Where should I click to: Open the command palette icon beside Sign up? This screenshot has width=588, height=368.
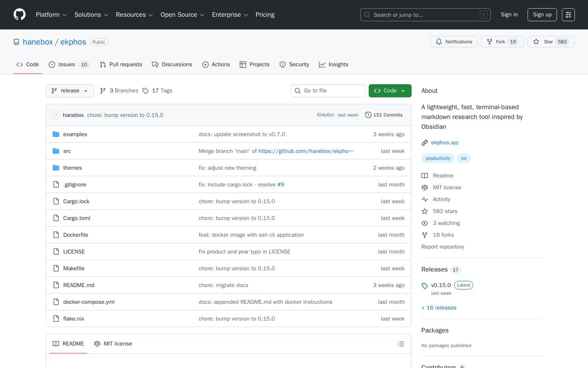click(568, 15)
